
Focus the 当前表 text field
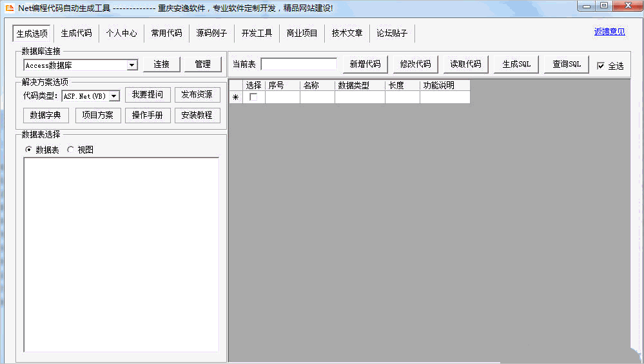click(x=298, y=64)
